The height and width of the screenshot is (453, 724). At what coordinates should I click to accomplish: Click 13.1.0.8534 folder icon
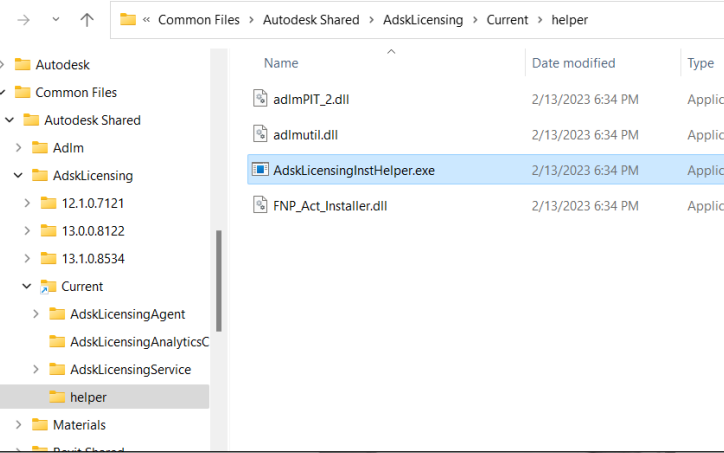click(48, 258)
